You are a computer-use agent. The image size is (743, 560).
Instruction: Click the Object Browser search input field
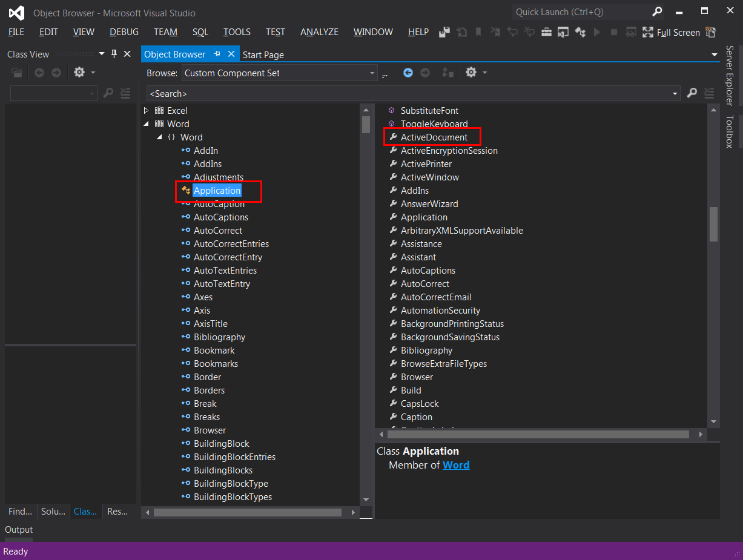408,94
